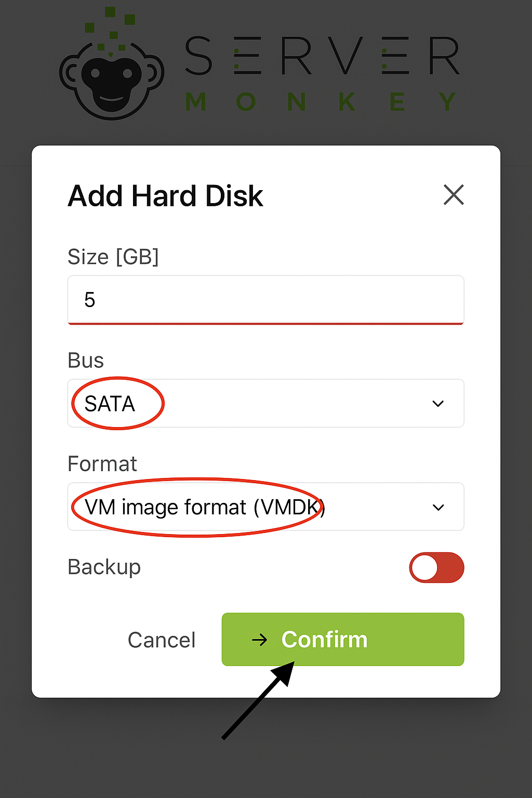This screenshot has width=532, height=798.
Task: Click the Format field label
Action: coord(102,463)
